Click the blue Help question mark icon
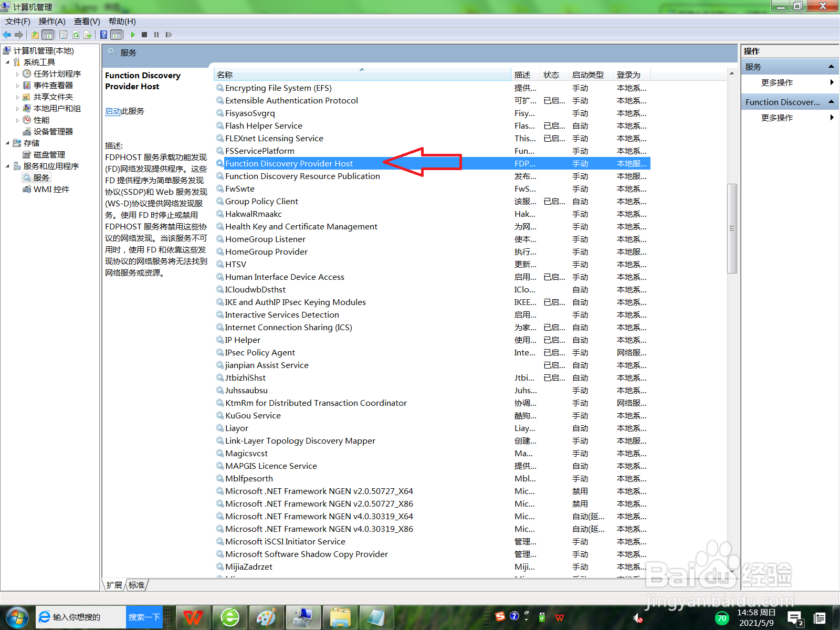 coord(104,35)
